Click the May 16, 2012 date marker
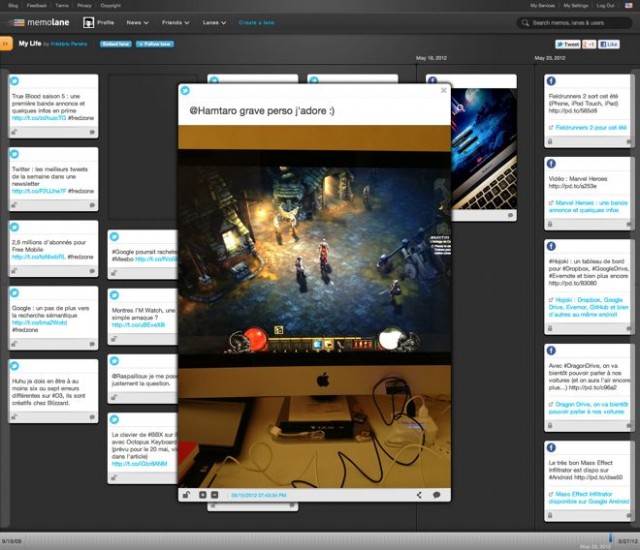Image resolution: width=640 pixels, height=550 pixels. tap(431, 58)
